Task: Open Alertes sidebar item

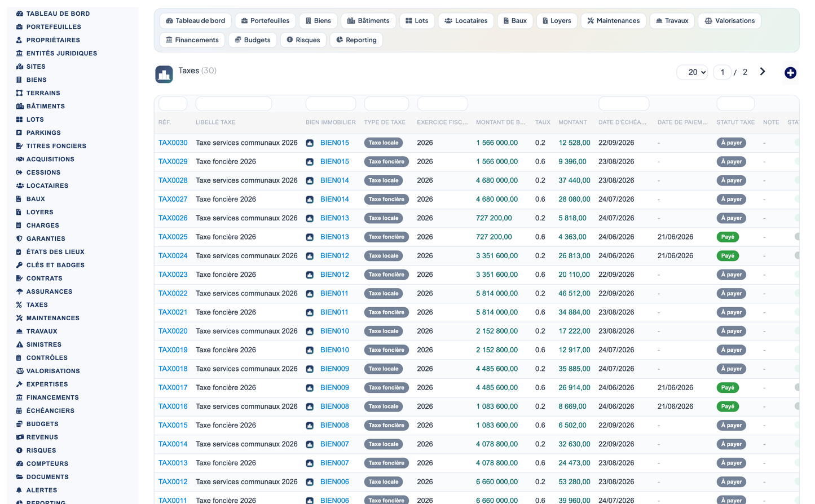Action: tap(37, 490)
